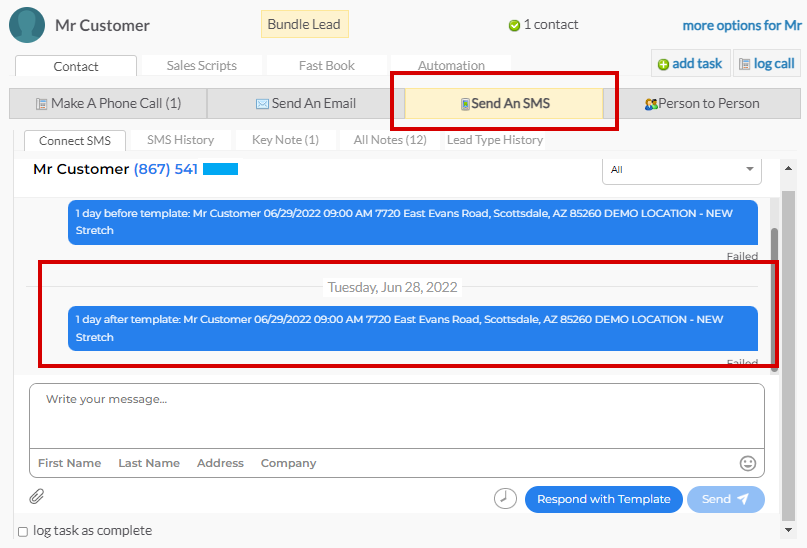Screen dimensions: 807x548
Task: Click the Send button
Action: pyautogui.click(x=726, y=499)
